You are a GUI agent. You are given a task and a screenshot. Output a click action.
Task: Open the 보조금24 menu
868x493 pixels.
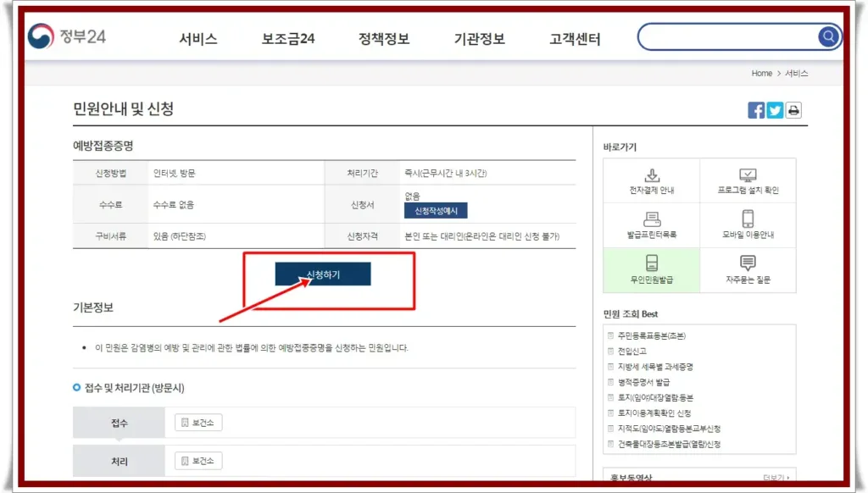288,39
